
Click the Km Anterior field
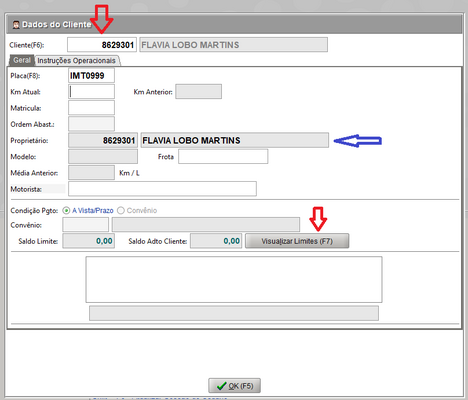coord(199,92)
